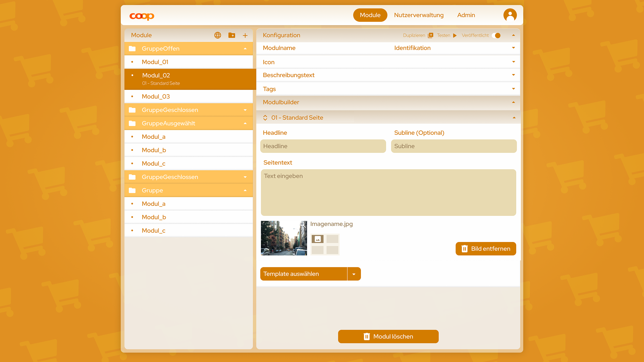The image size is (644, 362).
Task: Toggle the Veröffentlicht switch
Action: [496, 36]
